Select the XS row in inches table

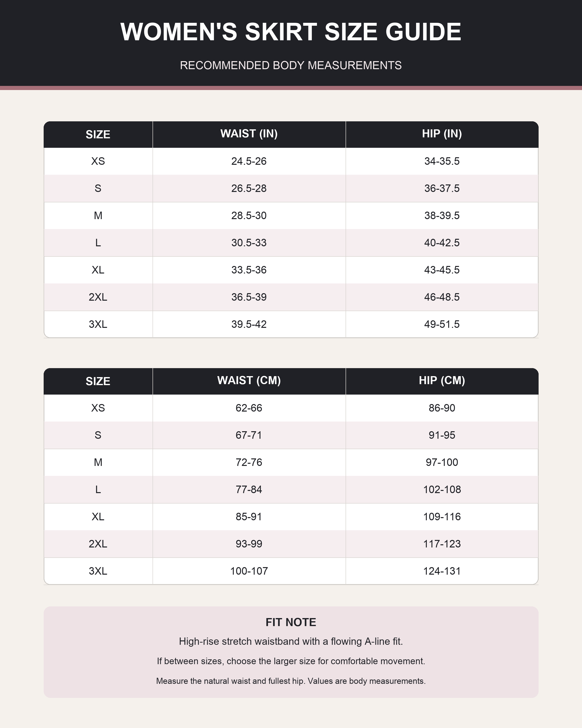[x=291, y=161]
